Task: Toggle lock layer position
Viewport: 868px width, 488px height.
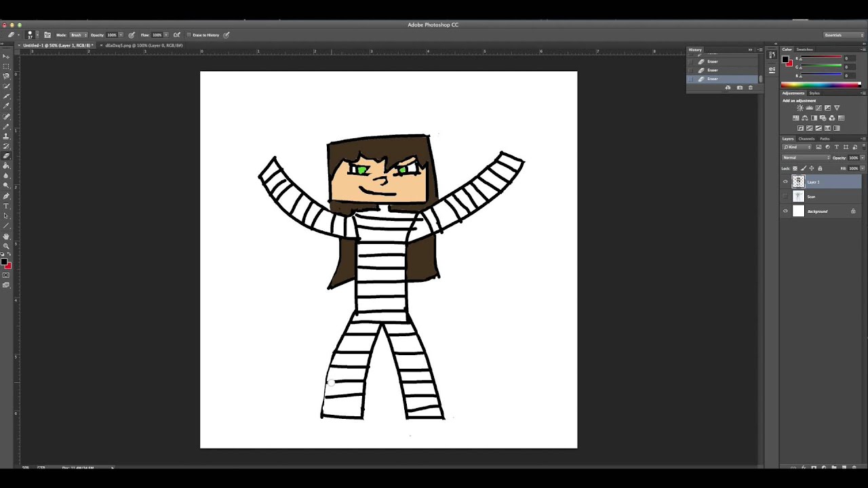Action: (812, 168)
